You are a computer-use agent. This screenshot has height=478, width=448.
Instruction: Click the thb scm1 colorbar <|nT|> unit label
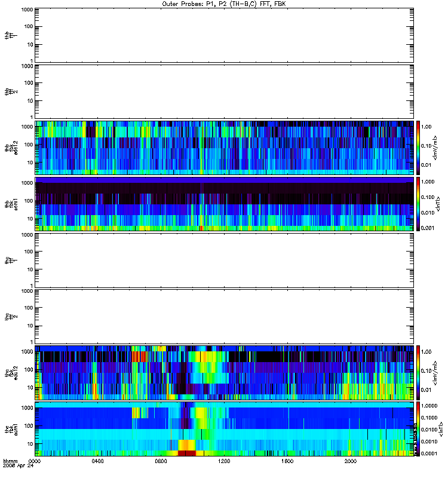tap(438, 204)
